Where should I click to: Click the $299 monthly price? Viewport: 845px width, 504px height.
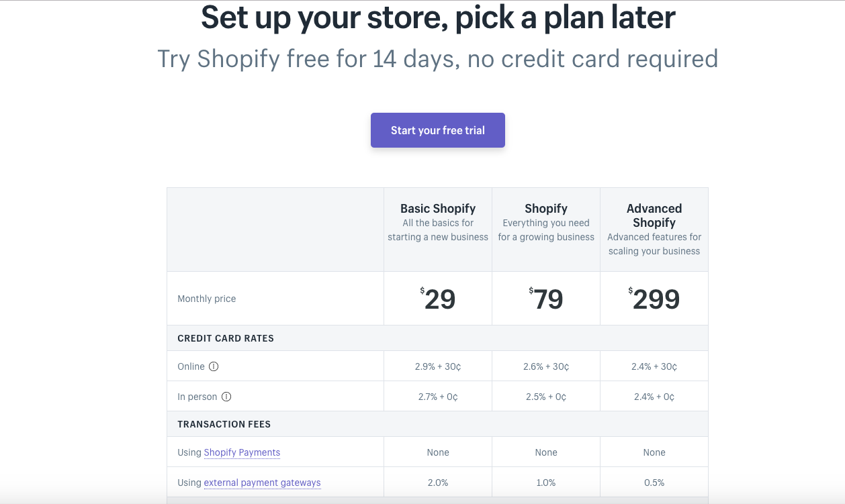click(654, 299)
